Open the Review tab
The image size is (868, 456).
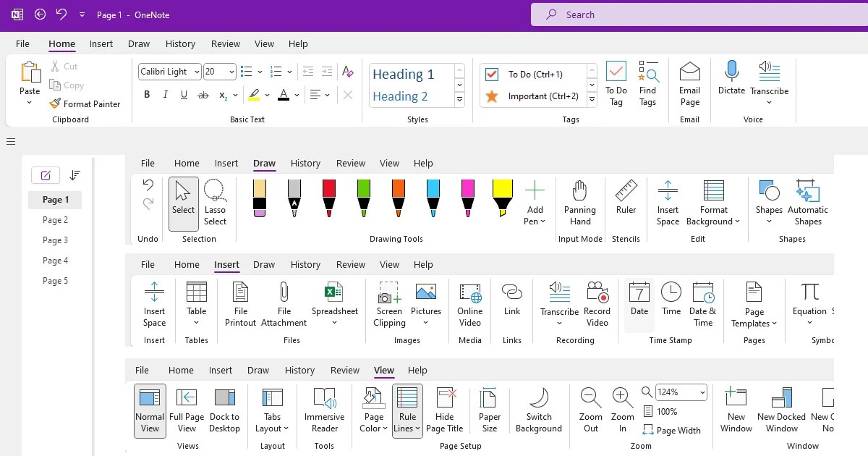pos(225,43)
